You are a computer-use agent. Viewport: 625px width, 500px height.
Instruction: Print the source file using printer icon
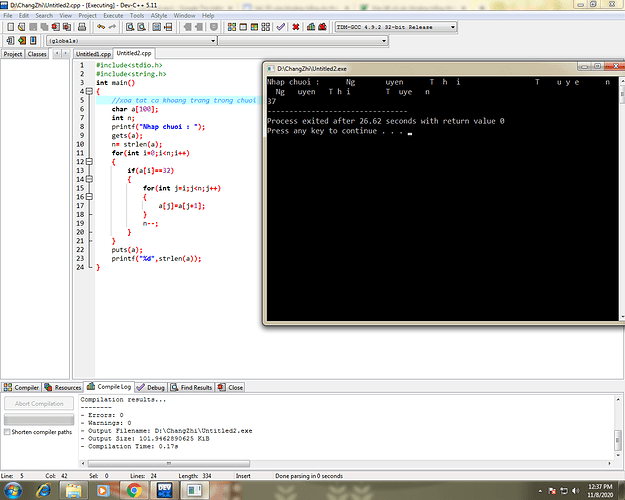(x=82, y=27)
